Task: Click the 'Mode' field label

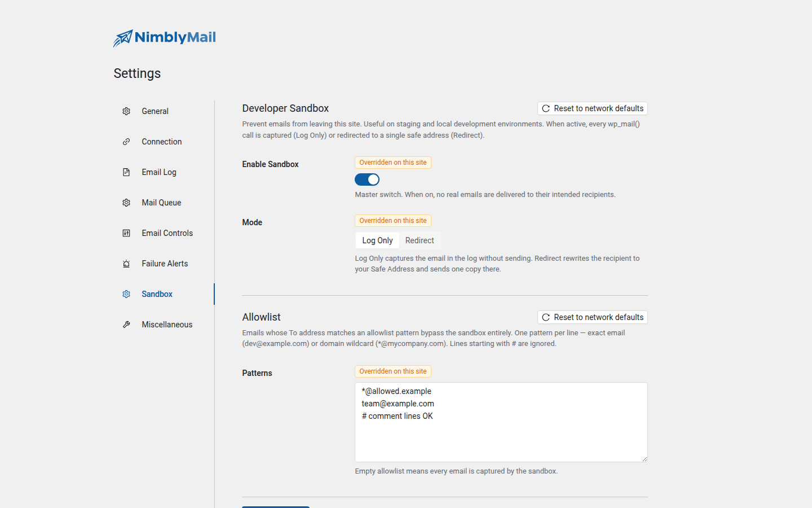Action: pyautogui.click(x=252, y=222)
